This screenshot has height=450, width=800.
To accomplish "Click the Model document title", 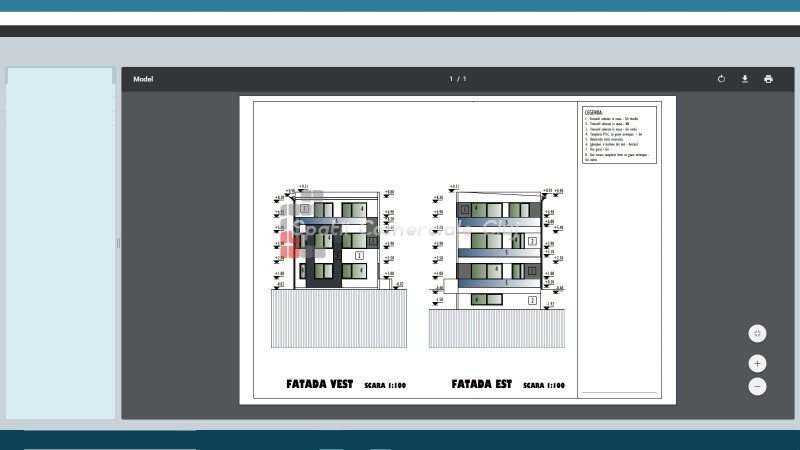I will click(x=143, y=79).
